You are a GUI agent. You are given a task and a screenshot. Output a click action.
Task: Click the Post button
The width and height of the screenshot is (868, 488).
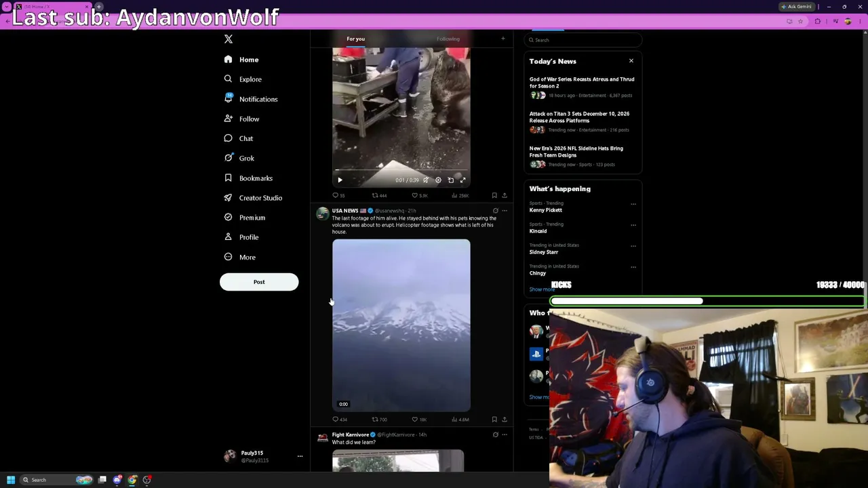click(259, 282)
